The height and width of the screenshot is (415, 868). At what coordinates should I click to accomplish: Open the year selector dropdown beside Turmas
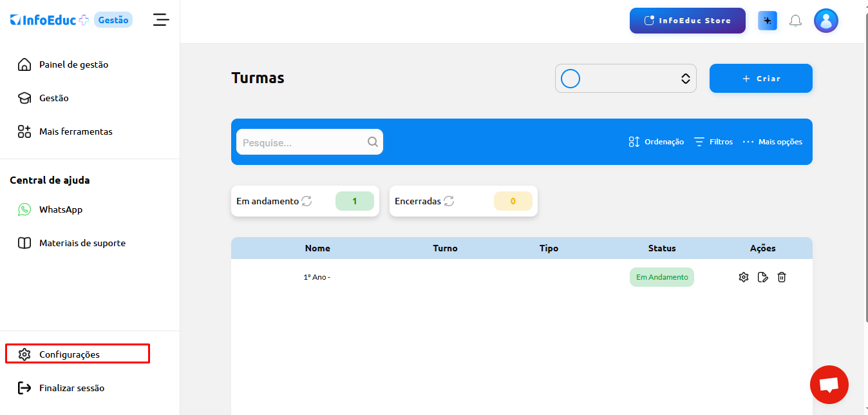point(626,79)
